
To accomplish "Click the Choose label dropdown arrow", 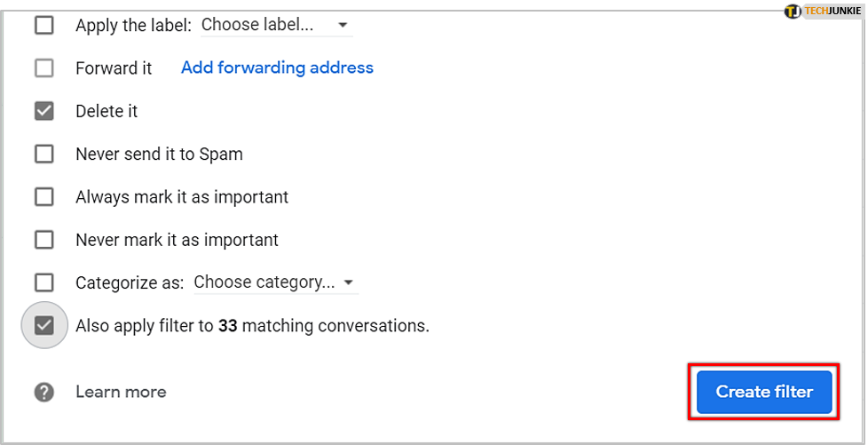I will coord(343,26).
